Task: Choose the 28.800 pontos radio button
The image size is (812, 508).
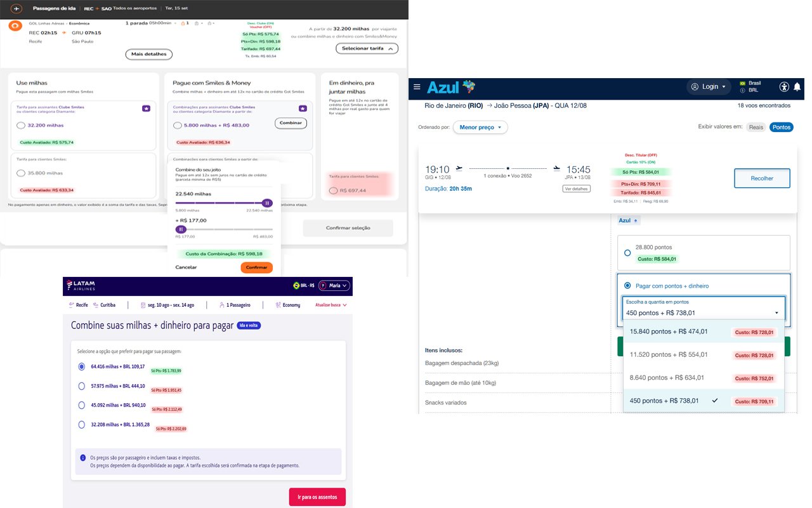Action: coord(627,253)
